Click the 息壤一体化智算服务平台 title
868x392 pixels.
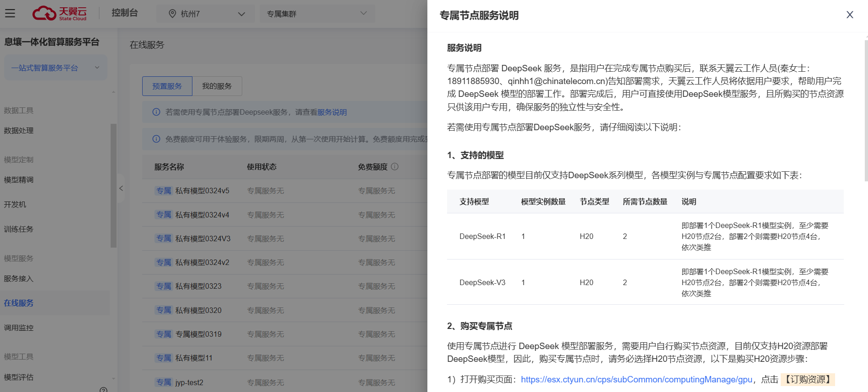pos(52,42)
